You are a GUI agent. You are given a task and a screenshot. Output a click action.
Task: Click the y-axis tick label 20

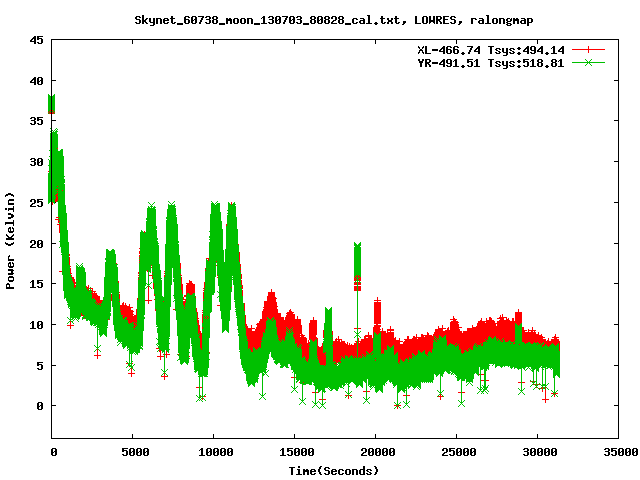coord(36,243)
